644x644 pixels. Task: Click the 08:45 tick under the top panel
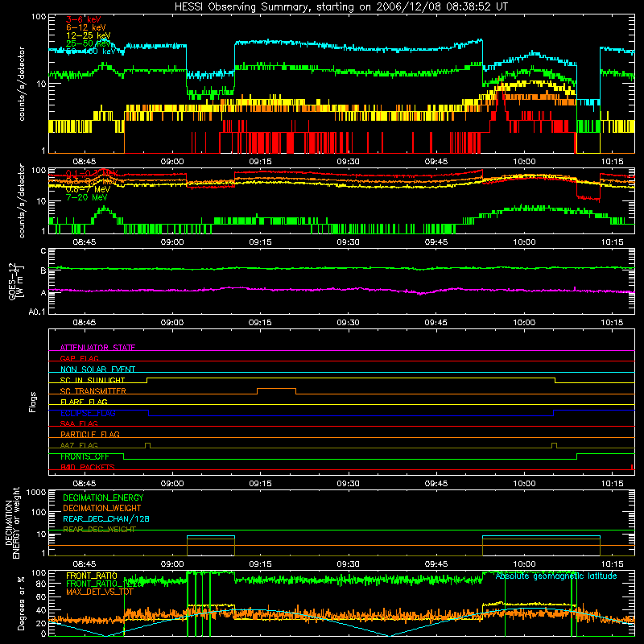(85, 162)
